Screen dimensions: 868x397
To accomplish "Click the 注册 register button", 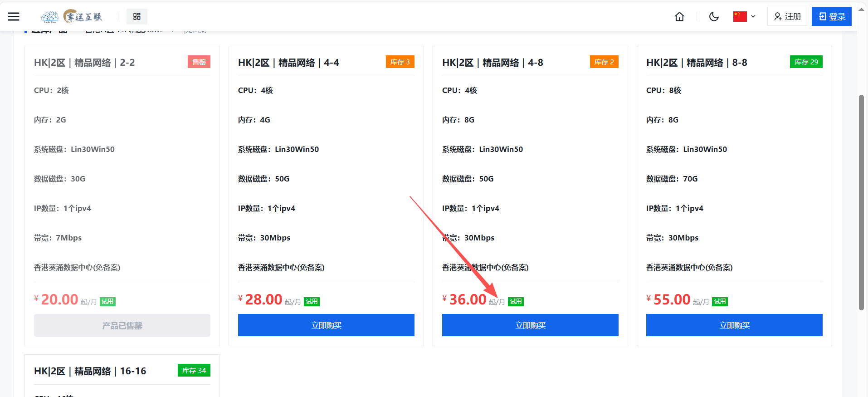I will pos(787,17).
